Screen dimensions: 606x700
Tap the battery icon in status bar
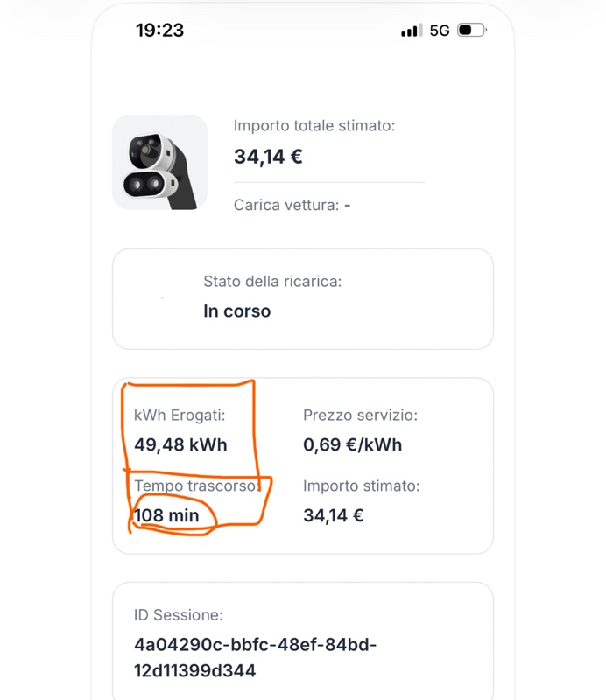coord(472,31)
